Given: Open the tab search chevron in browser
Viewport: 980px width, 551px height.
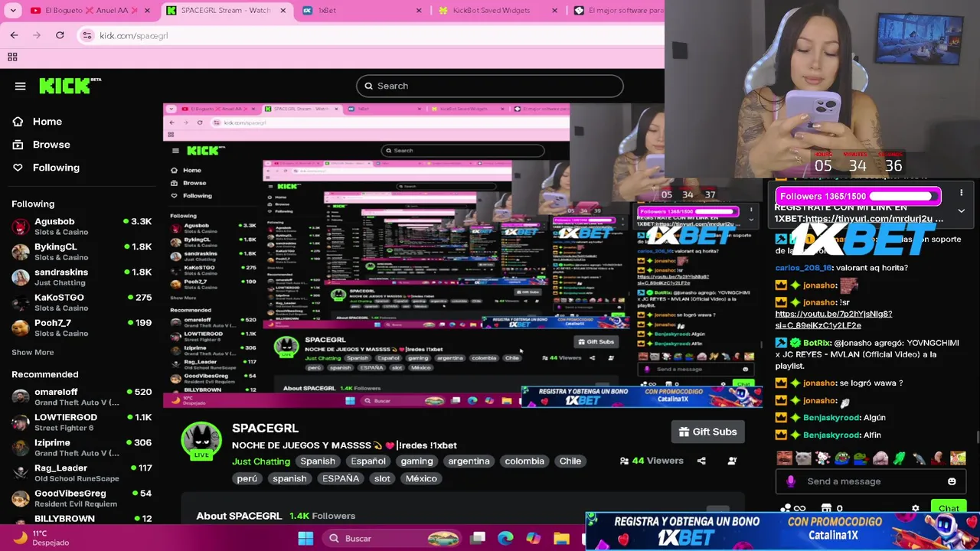Looking at the screenshot, I should 13,11.
